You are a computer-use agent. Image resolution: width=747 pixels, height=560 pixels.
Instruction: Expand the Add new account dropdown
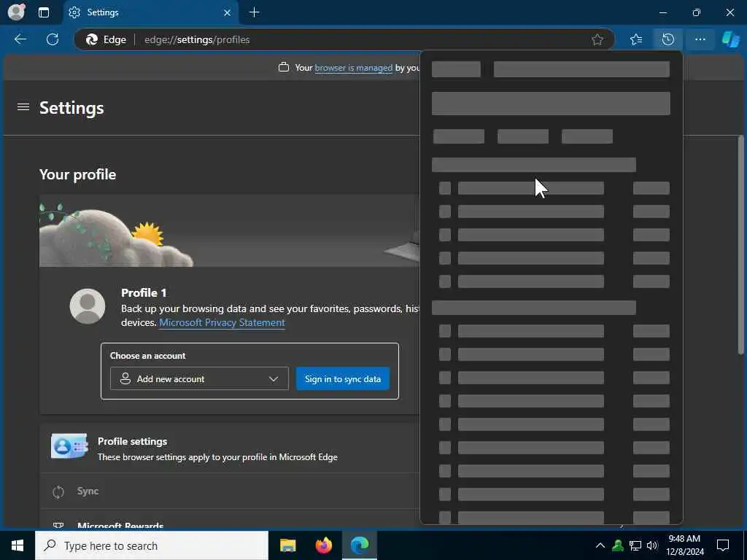pyautogui.click(x=199, y=378)
